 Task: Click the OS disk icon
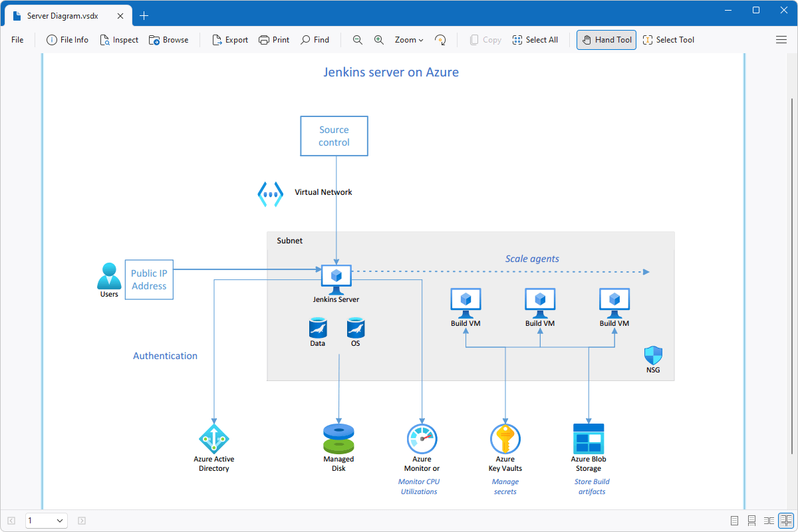pos(356,327)
